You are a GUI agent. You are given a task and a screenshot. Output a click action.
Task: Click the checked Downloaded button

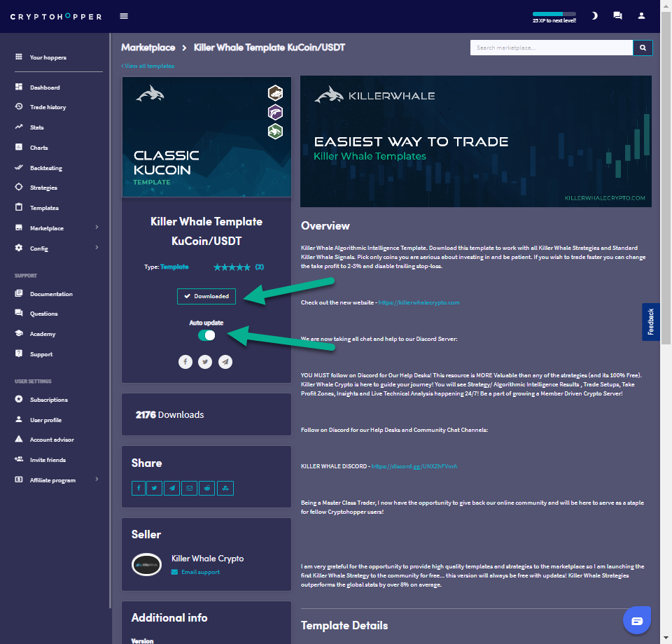[x=206, y=296]
